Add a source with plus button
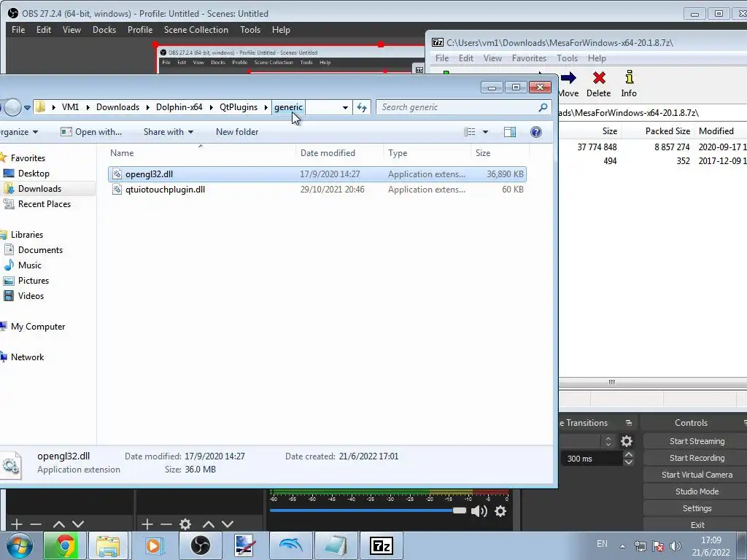 tap(147, 524)
